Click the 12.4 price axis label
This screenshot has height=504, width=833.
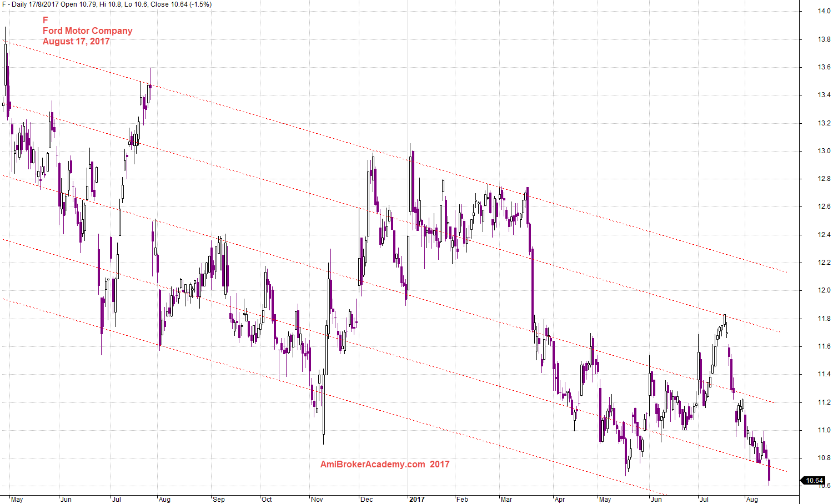pyautogui.click(x=824, y=235)
